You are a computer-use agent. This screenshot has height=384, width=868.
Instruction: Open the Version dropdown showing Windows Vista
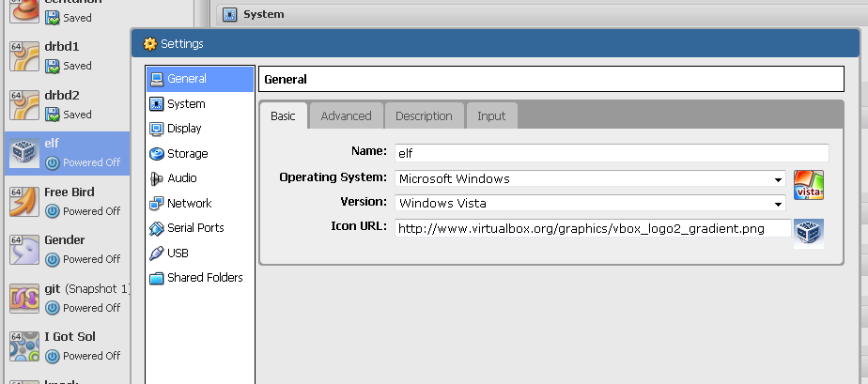click(590, 203)
